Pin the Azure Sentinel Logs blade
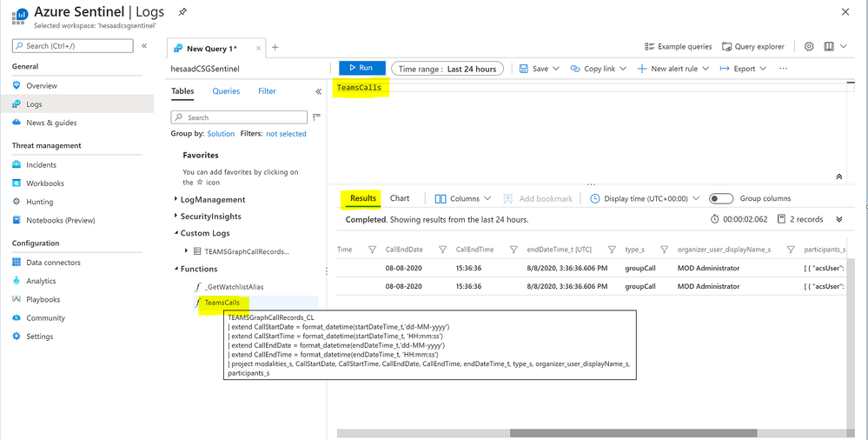The height and width of the screenshot is (440, 868). pyautogui.click(x=182, y=11)
